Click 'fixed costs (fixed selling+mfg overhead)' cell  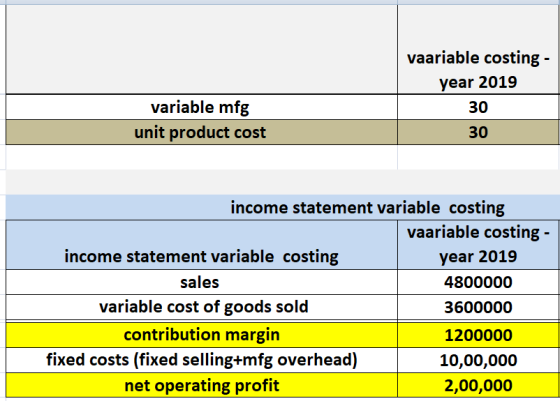pyautogui.click(x=201, y=360)
